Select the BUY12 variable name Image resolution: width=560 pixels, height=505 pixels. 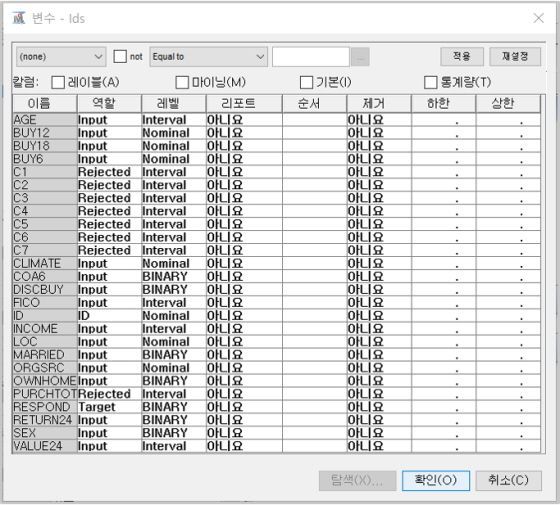(x=45, y=133)
